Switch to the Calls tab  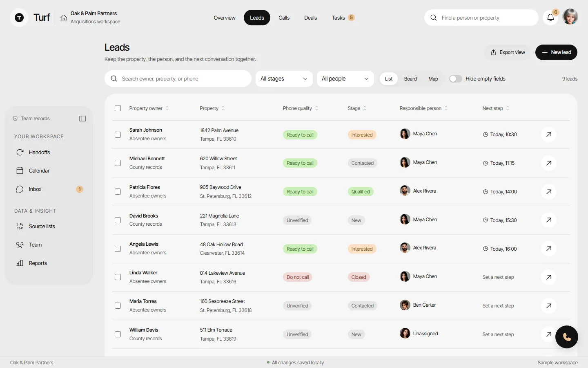[x=284, y=18]
